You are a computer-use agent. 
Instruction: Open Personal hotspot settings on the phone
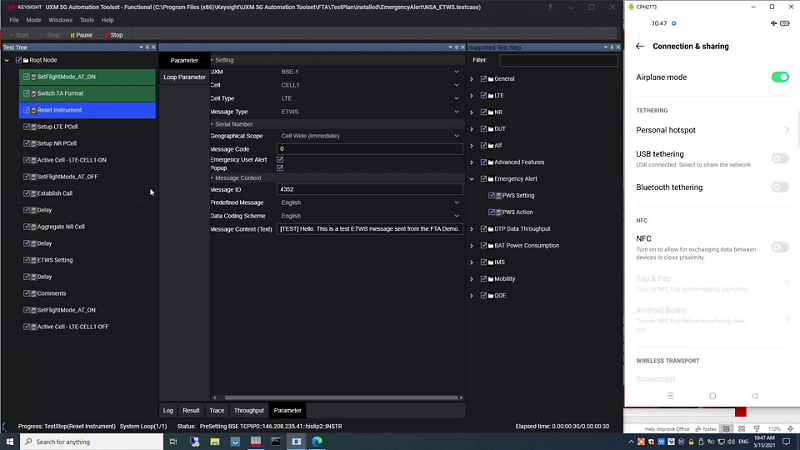[x=712, y=130]
